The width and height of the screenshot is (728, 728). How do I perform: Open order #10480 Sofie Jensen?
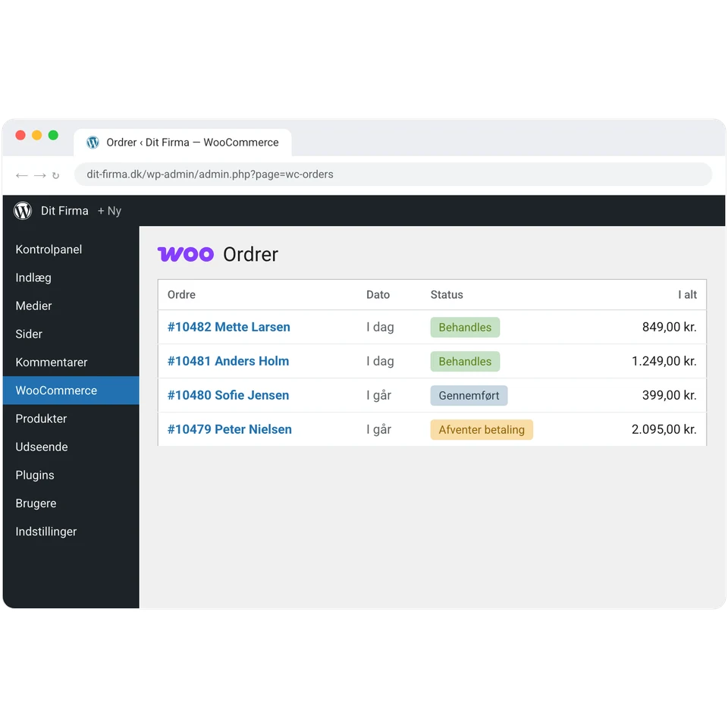tap(228, 395)
